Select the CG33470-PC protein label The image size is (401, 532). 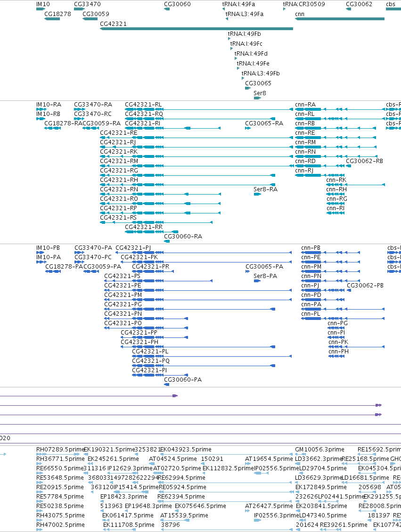[x=93, y=257]
